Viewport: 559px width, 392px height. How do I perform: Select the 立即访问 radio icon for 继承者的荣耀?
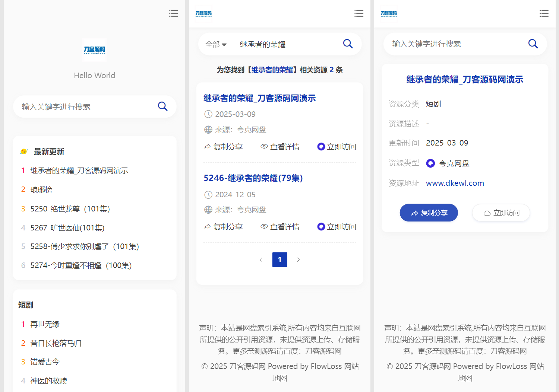pyautogui.click(x=321, y=146)
